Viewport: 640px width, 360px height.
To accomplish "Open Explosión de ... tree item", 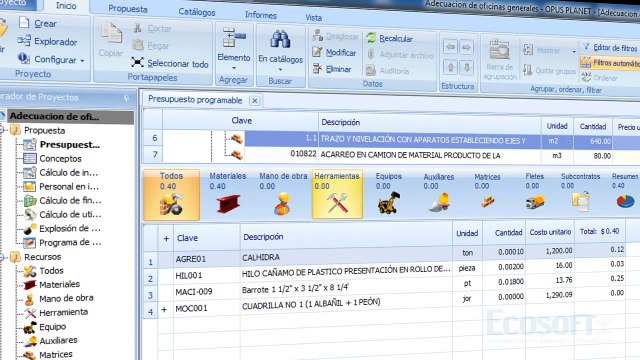I will click(70, 228).
